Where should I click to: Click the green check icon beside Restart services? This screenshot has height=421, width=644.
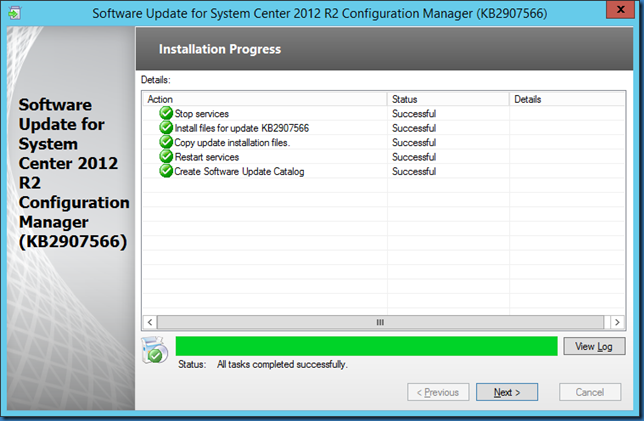tap(166, 156)
